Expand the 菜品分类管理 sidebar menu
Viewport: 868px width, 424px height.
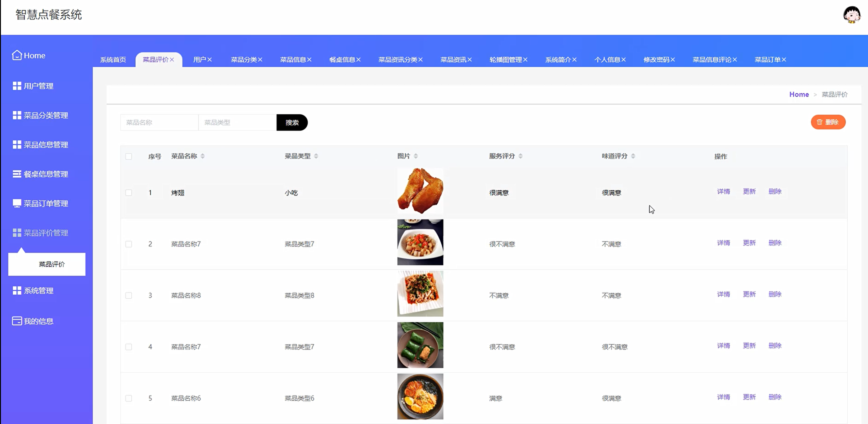tap(46, 115)
